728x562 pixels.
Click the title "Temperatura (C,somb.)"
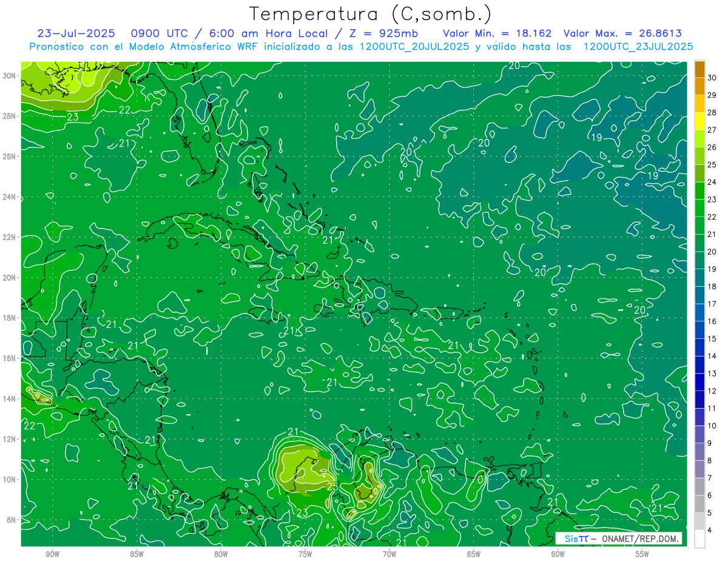pyautogui.click(x=371, y=14)
